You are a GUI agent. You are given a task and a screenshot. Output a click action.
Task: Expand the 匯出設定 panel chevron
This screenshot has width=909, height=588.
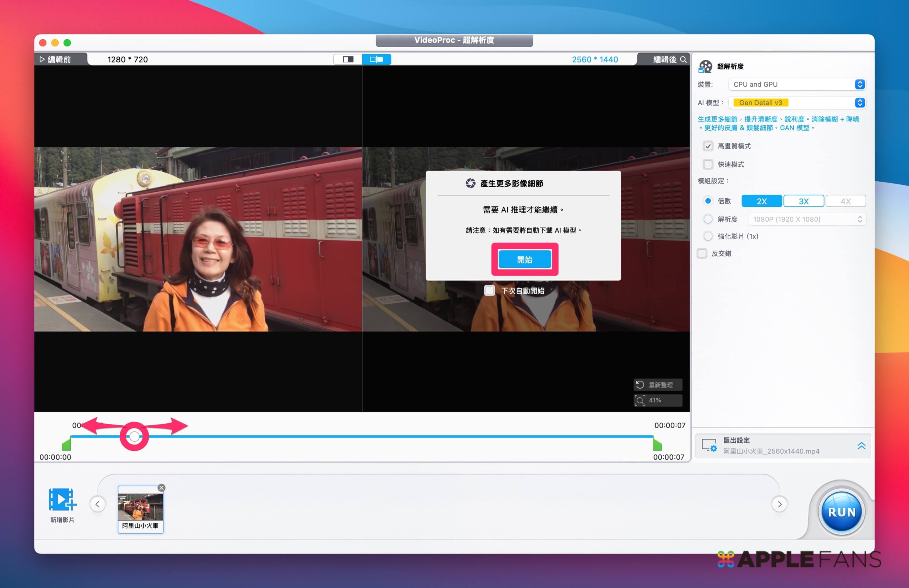pos(861,446)
